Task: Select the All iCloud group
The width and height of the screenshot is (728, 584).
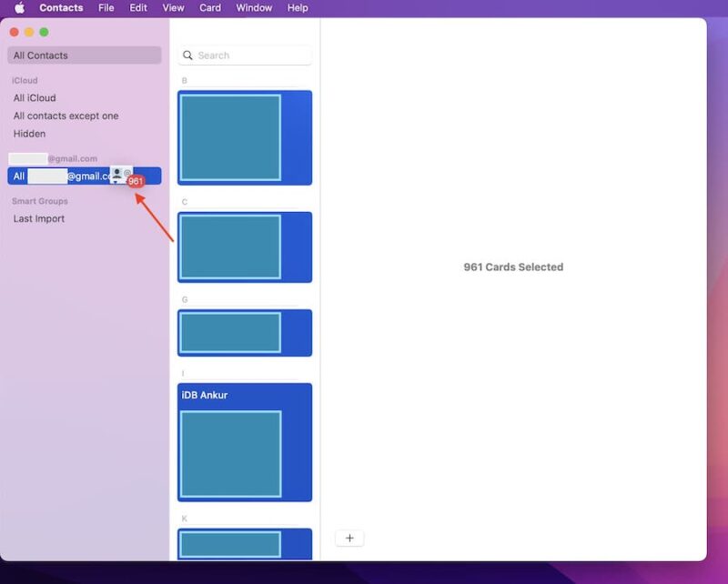Action: click(x=35, y=97)
